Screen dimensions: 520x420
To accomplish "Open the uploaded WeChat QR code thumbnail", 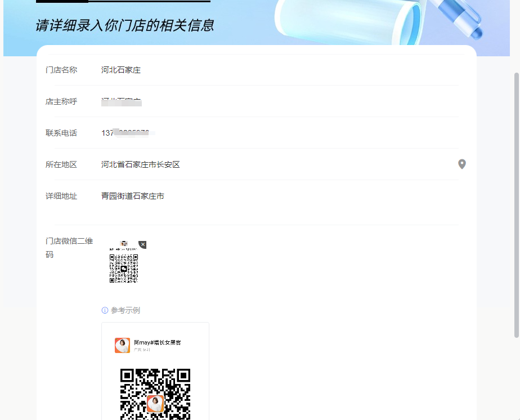I will pyautogui.click(x=124, y=262).
